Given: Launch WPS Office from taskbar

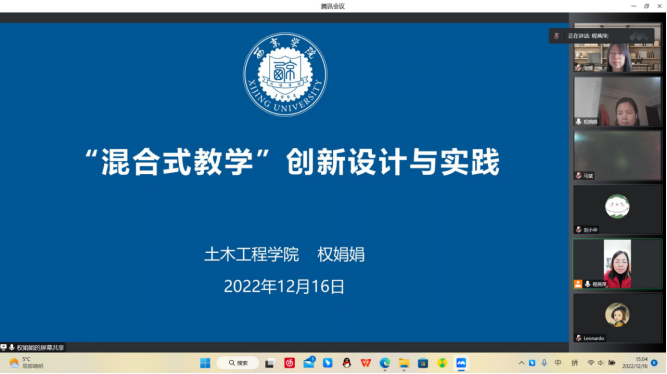Looking at the screenshot, I should pyautogui.click(x=365, y=363).
